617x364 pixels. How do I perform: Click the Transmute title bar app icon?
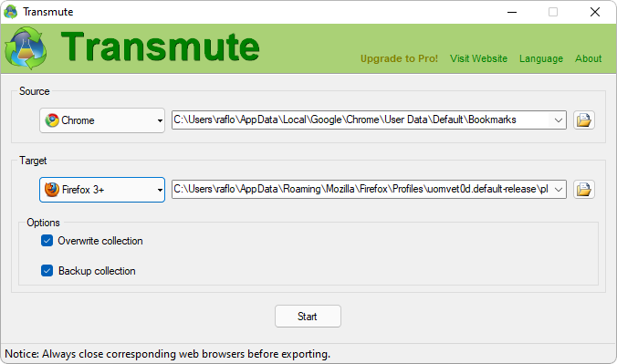pos(11,12)
